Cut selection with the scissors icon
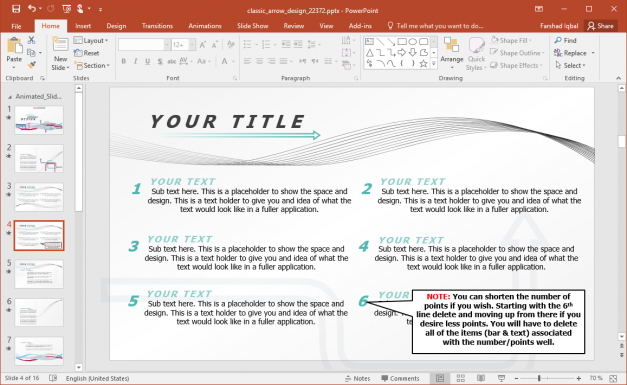This screenshot has height=385, width=627. click(x=31, y=40)
